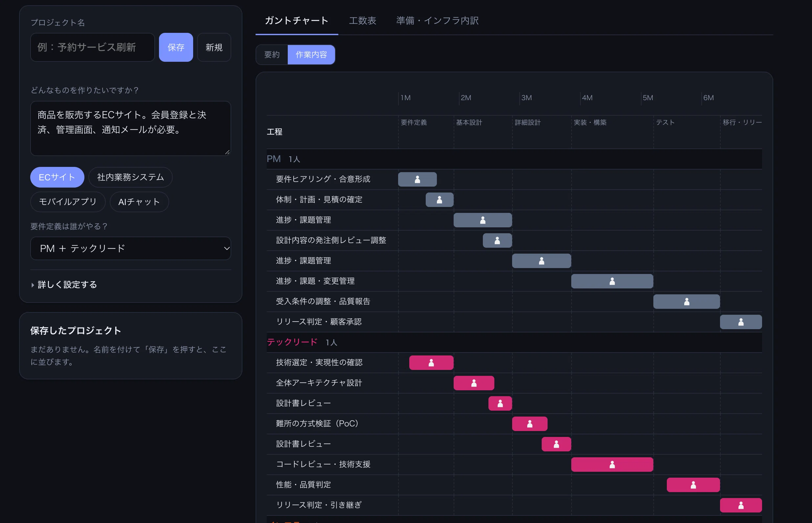812x523 pixels.
Task: Open the PM + テックリード dropdown
Action: click(131, 248)
